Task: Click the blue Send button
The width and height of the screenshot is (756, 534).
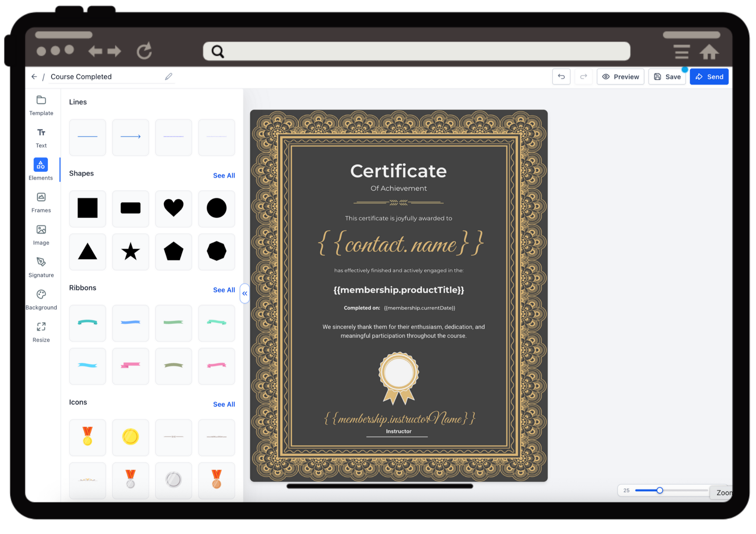Action: click(709, 77)
